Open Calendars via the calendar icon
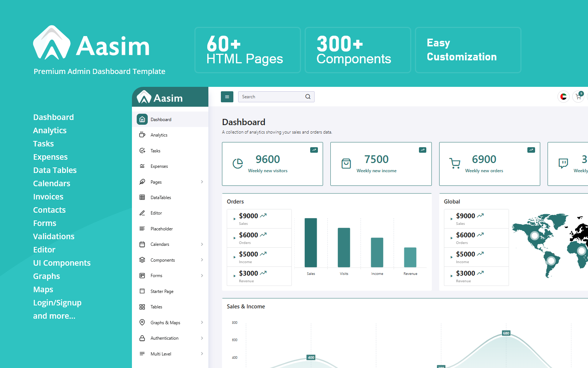 (x=142, y=244)
